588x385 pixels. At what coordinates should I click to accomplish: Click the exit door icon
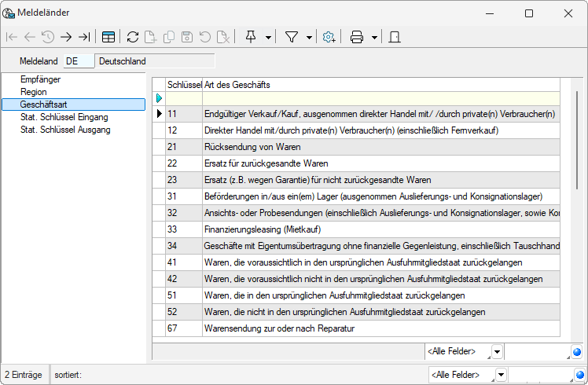tap(395, 37)
